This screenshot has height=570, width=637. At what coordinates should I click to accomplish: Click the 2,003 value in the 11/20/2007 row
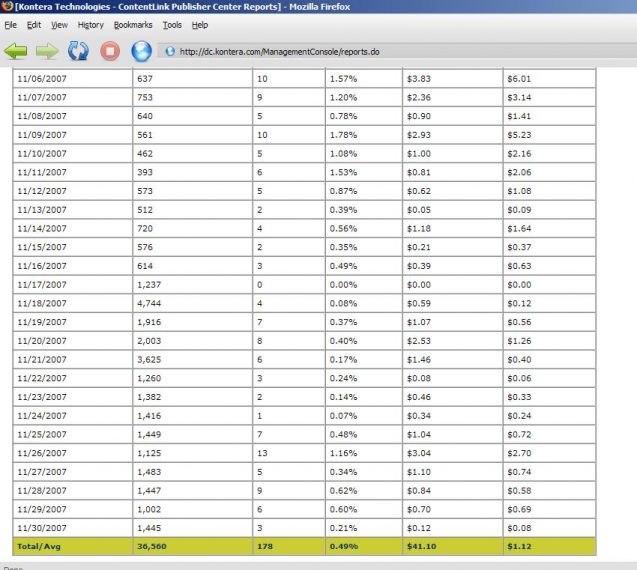point(149,341)
